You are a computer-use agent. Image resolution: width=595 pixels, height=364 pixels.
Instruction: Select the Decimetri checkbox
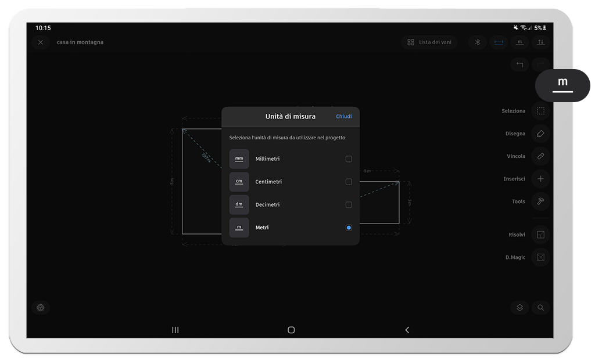click(349, 205)
